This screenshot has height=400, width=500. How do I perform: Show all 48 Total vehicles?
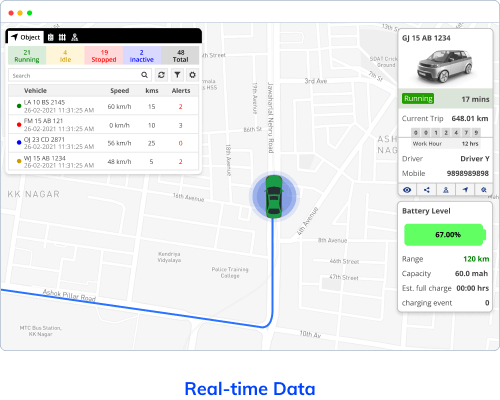[180, 56]
